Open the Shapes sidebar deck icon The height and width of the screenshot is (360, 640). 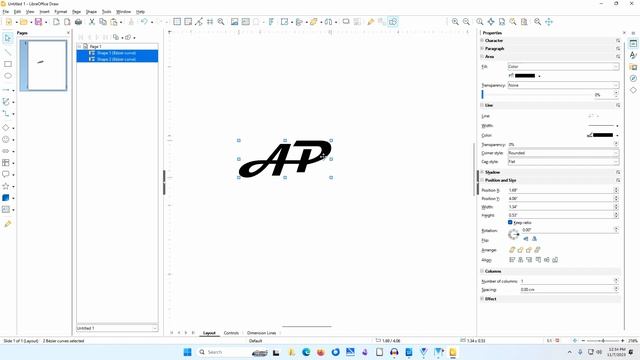click(633, 90)
